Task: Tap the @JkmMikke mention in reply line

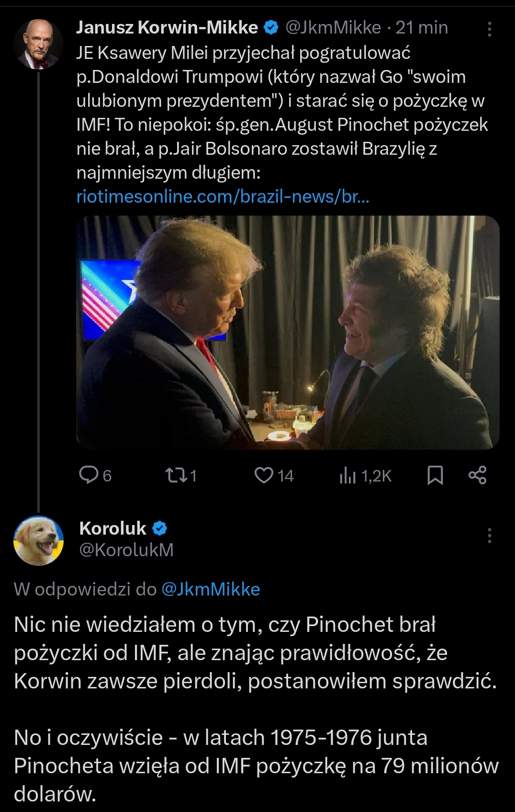Action: (211, 589)
